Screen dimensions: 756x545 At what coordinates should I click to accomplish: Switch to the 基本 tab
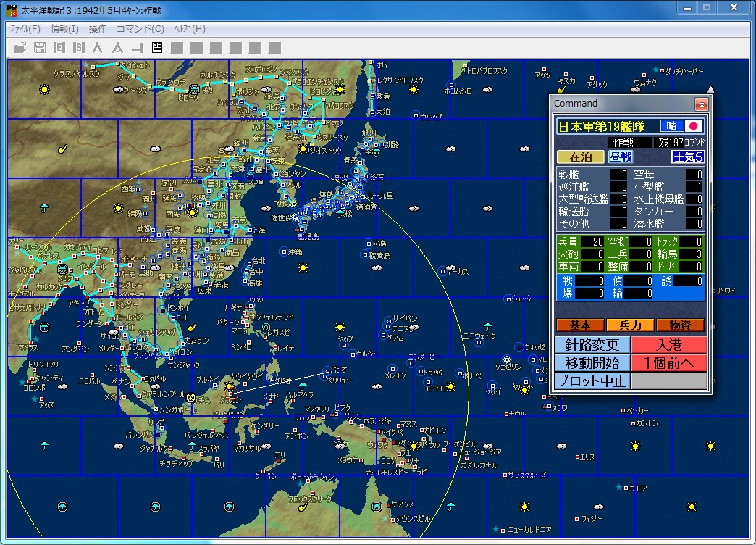[x=580, y=325]
